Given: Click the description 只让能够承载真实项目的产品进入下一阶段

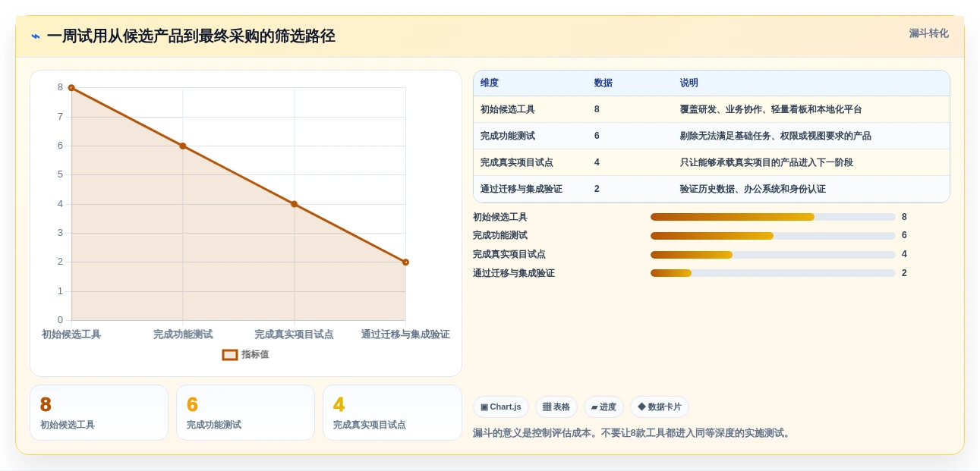Looking at the screenshot, I should click(x=767, y=162).
